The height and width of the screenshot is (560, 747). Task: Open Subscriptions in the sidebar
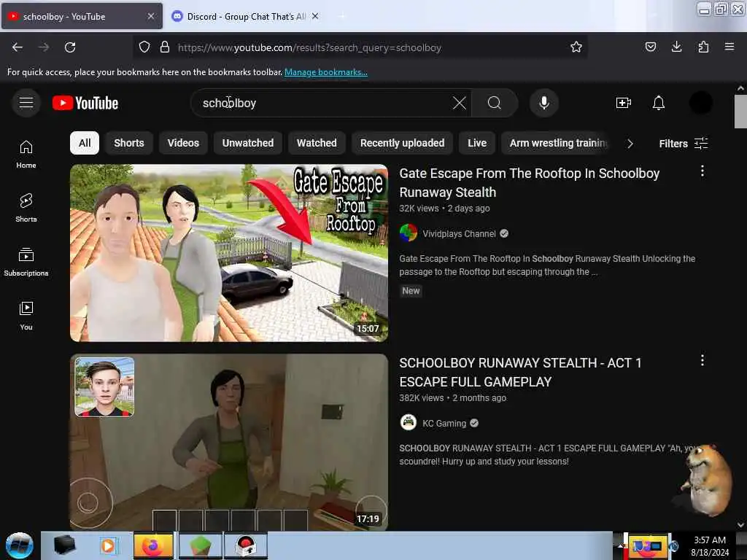coord(26,262)
